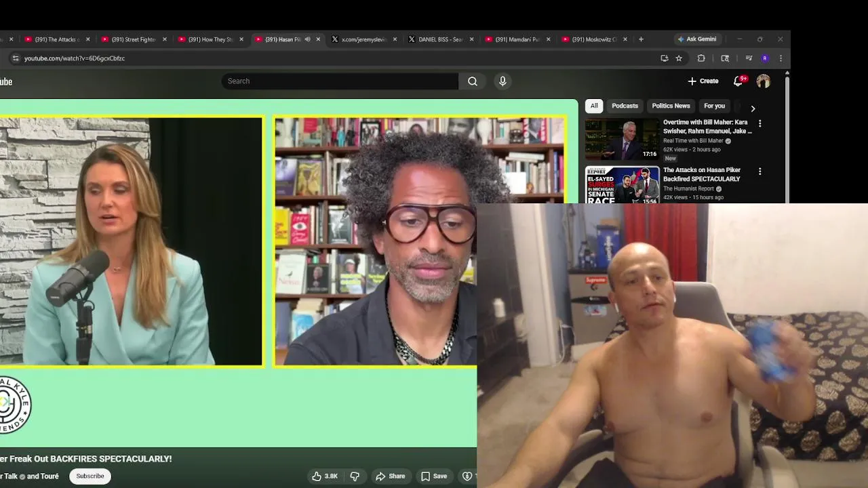Click the YouTube search magnifier button
868x488 pixels.
pyautogui.click(x=473, y=81)
